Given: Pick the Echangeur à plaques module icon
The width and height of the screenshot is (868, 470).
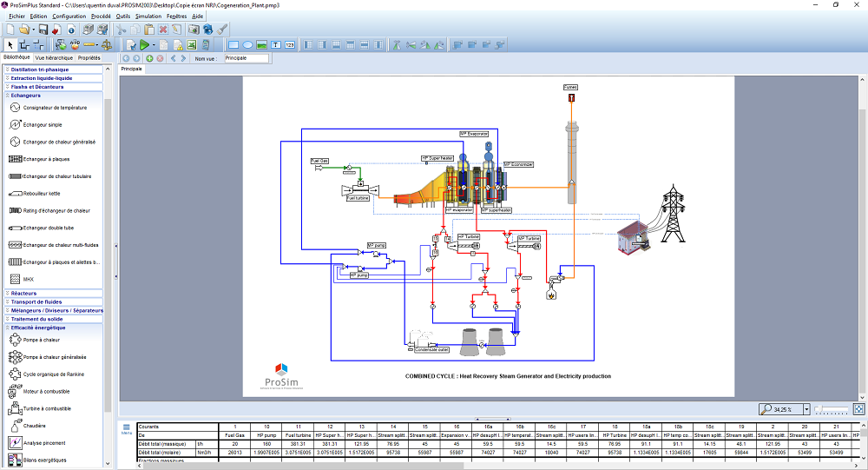Looking at the screenshot, I should click(15, 159).
